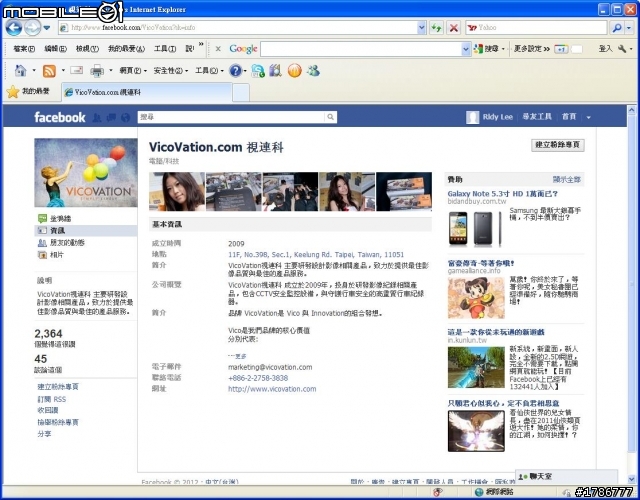
Task: Select the 資訊 info item in sidebar
Action: click(86, 231)
